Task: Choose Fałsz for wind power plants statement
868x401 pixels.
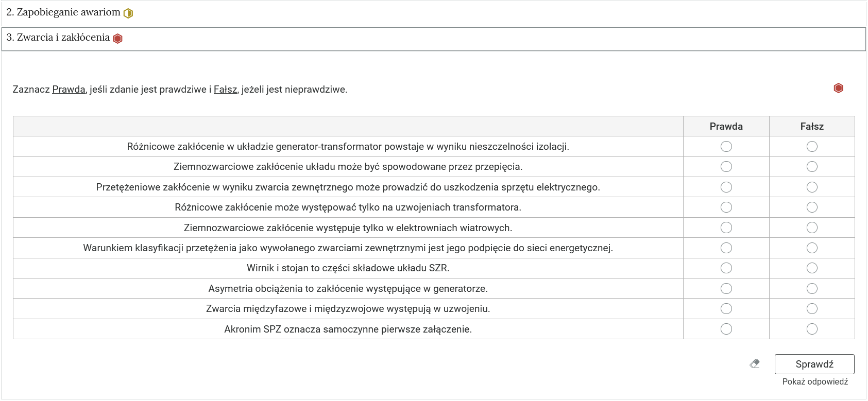Action: pos(812,228)
